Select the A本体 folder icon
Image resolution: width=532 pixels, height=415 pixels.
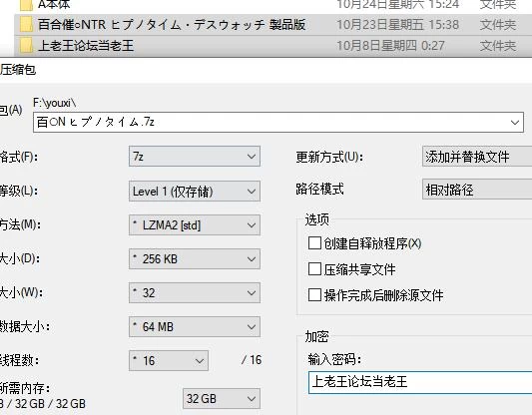[x=26, y=5]
